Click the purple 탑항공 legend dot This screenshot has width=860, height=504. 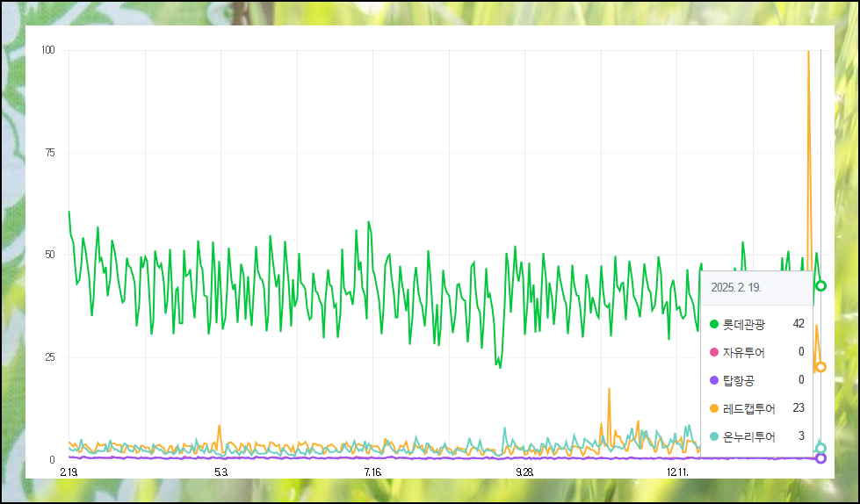[x=714, y=380]
